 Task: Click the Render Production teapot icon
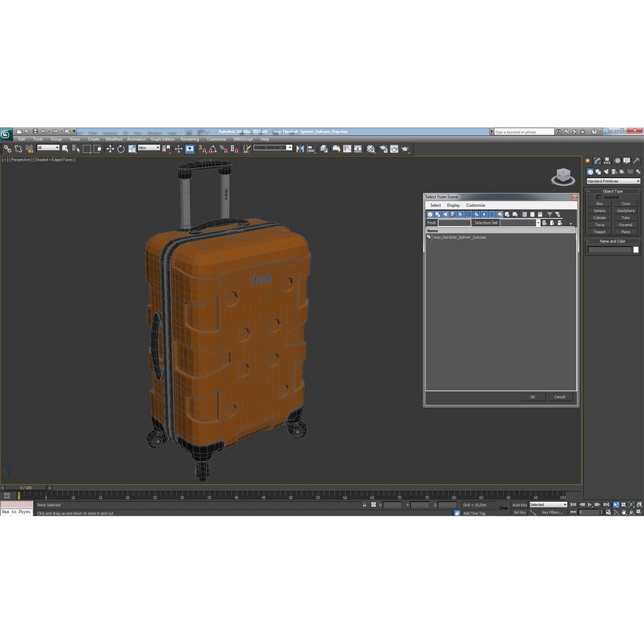coord(405,148)
